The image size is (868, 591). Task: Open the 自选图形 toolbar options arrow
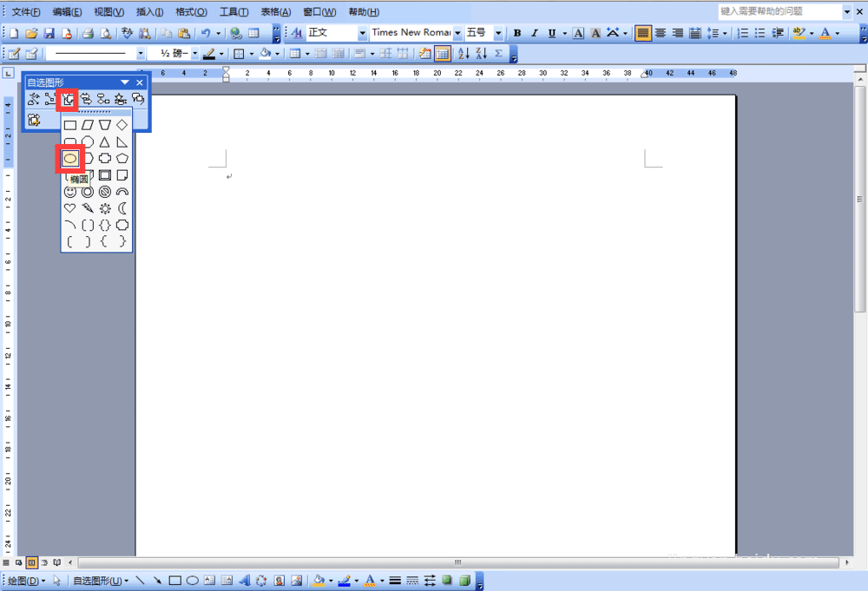(125, 82)
